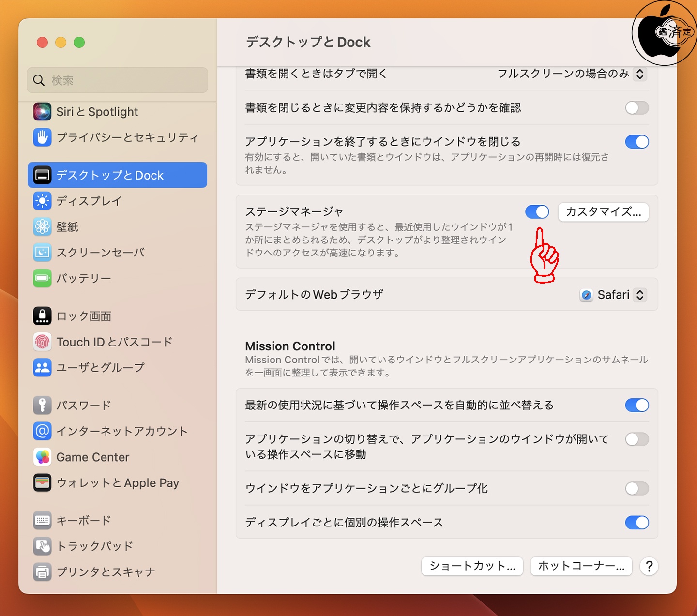Open 壁紙 (Wallpaper) settings icon

pyautogui.click(x=43, y=226)
